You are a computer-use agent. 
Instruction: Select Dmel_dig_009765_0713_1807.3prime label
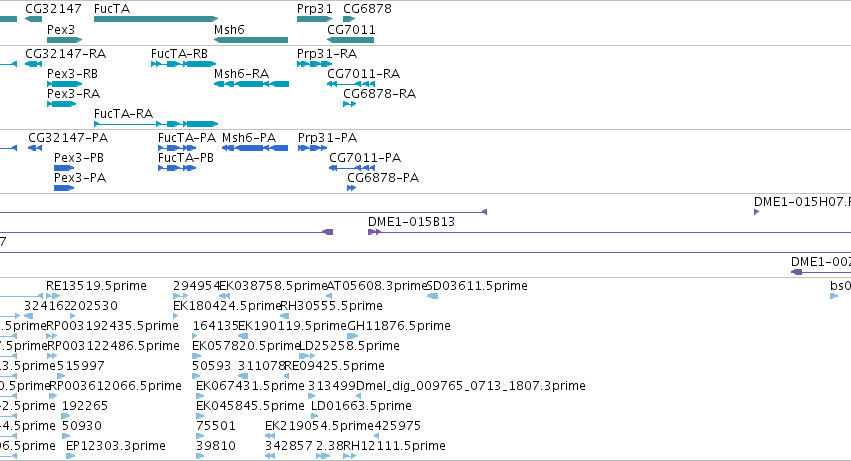[471, 386]
